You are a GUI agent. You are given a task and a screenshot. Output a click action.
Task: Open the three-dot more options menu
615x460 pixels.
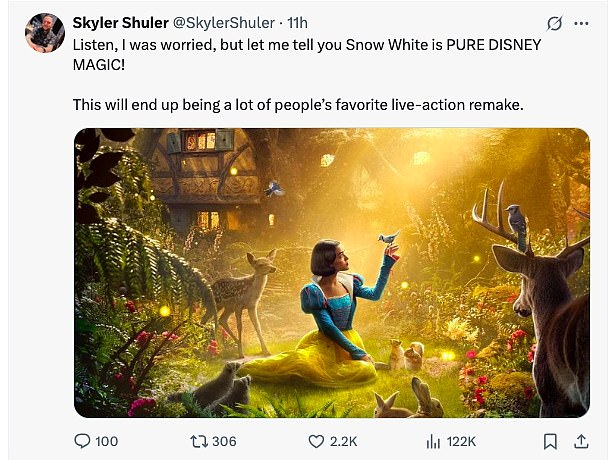tap(582, 22)
